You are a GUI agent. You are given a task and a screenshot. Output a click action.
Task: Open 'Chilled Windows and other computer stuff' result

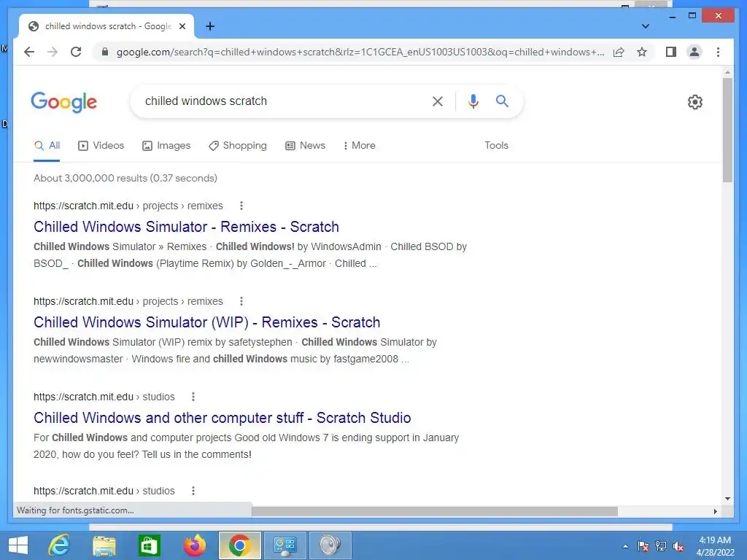tap(222, 418)
